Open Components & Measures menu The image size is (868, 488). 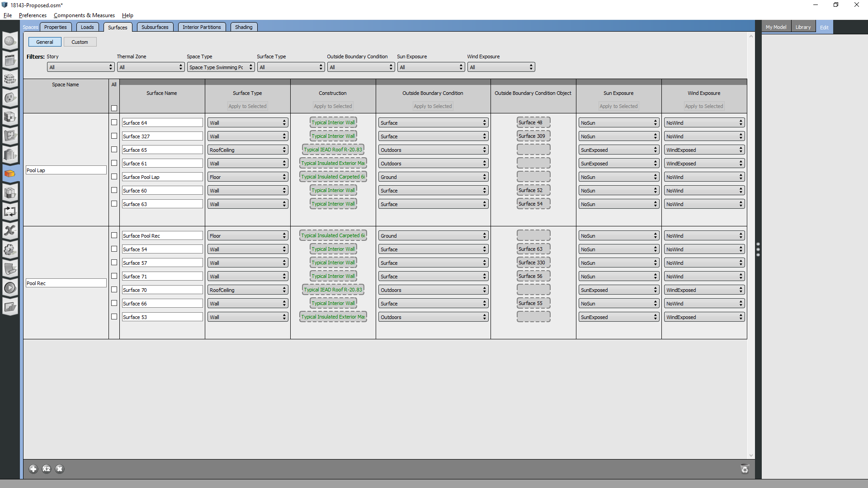point(84,15)
